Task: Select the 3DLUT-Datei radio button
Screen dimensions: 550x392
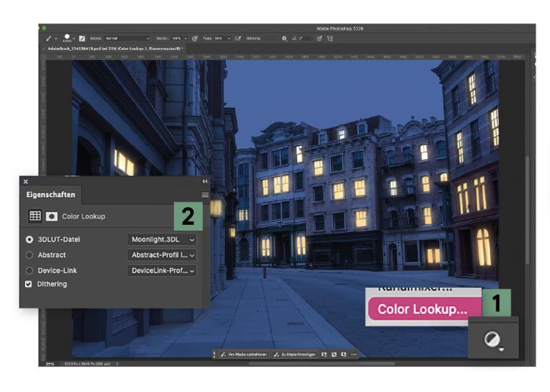Action: point(29,239)
